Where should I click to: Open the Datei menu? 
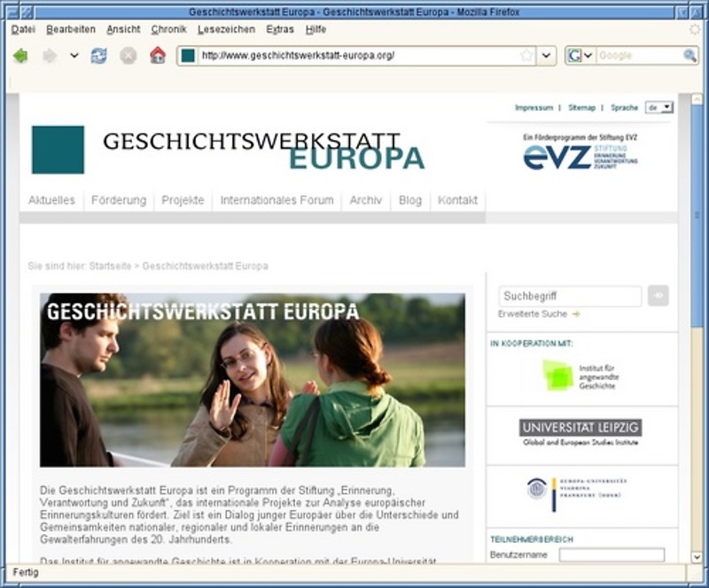tap(23, 29)
